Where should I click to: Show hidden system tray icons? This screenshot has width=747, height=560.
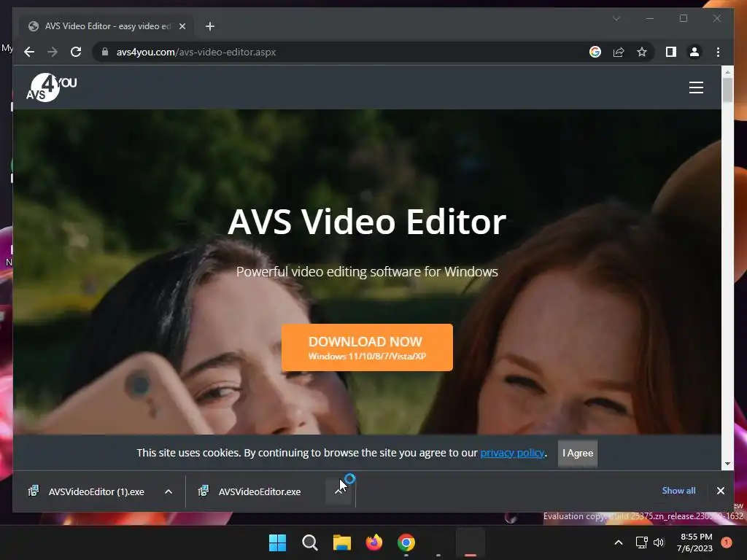pyautogui.click(x=618, y=542)
